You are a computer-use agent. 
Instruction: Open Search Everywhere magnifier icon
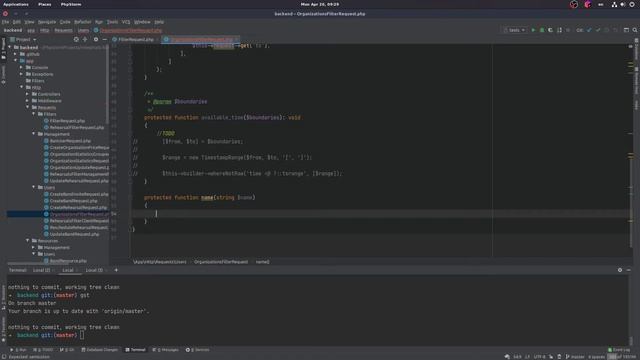(635, 30)
